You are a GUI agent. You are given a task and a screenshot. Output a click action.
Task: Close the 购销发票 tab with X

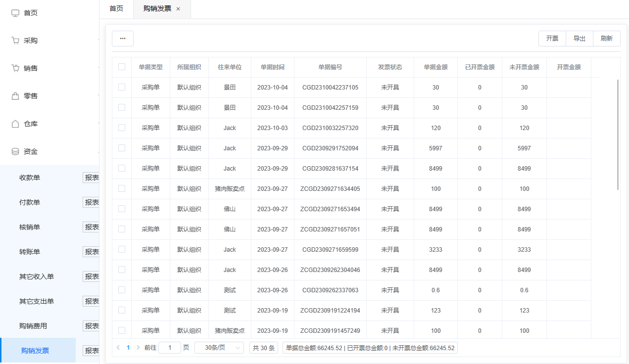pyautogui.click(x=178, y=9)
